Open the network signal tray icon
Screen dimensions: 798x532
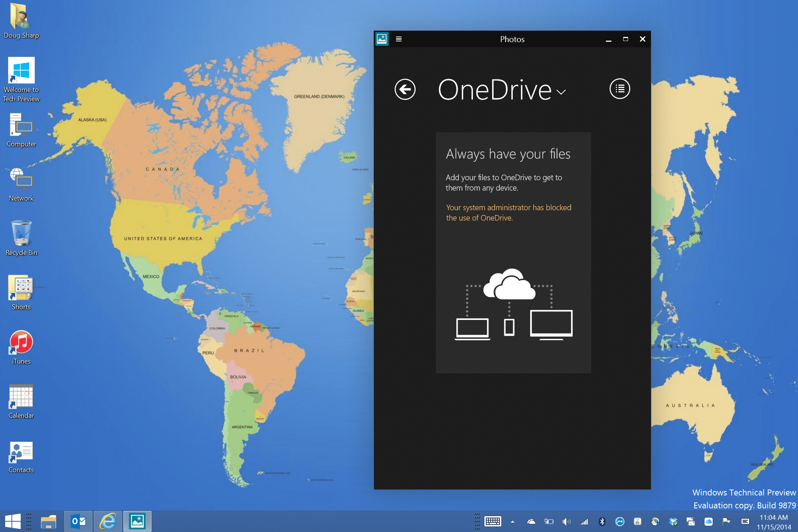pyautogui.click(x=584, y=522)
